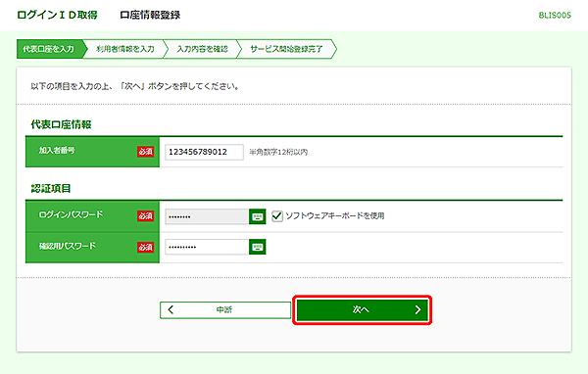Open software keyboard for ログインパスワード field
588x374 pixels.
[257, 216]
